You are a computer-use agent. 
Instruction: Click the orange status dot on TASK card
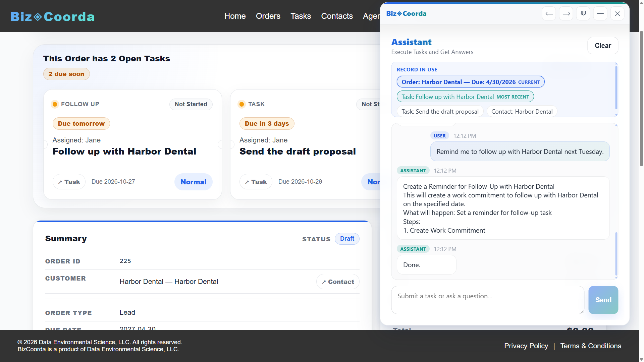[241, 104]
